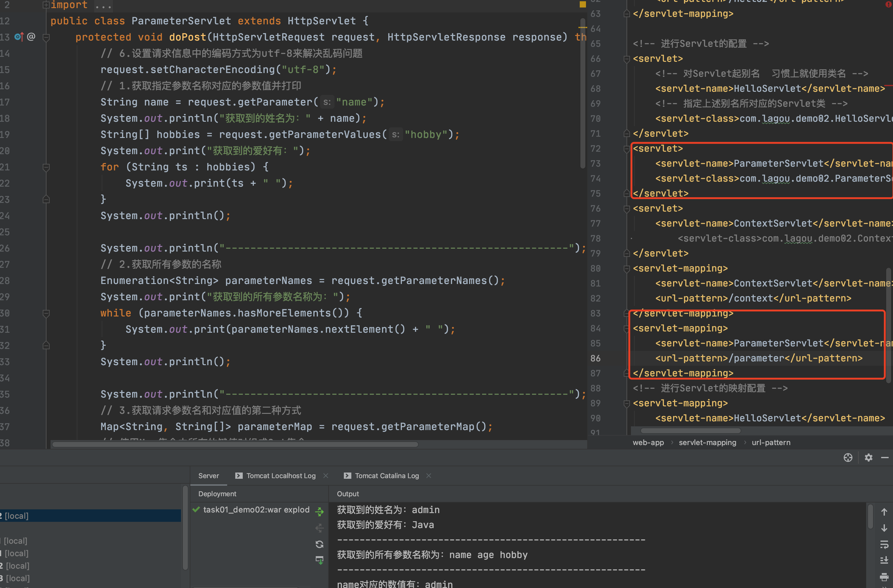Click the up arrow beside output console
Viewport: 893px width, 588px height.
click(x=884, y=512)
